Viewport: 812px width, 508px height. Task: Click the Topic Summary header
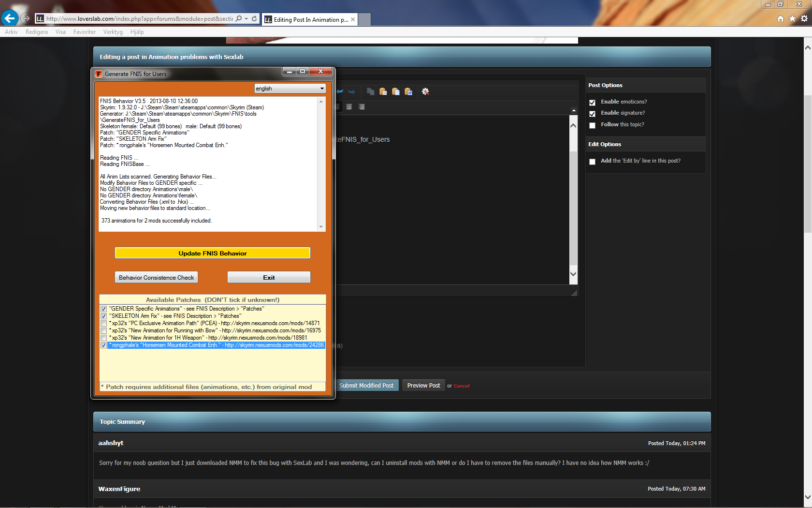pos(402,421)
